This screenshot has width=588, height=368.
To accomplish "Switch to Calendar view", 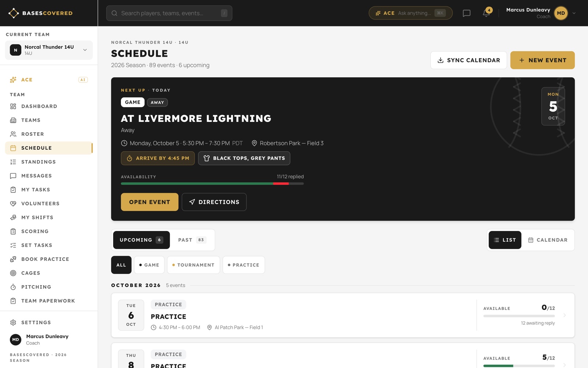I will pos(548,240).
